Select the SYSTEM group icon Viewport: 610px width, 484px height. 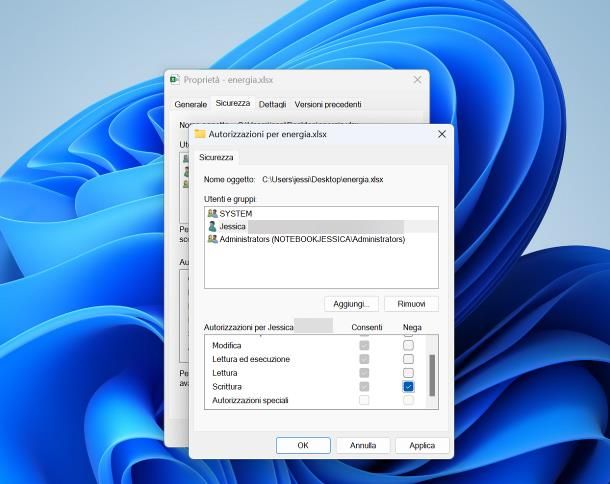pyautogui.click(x=212, y=213)
